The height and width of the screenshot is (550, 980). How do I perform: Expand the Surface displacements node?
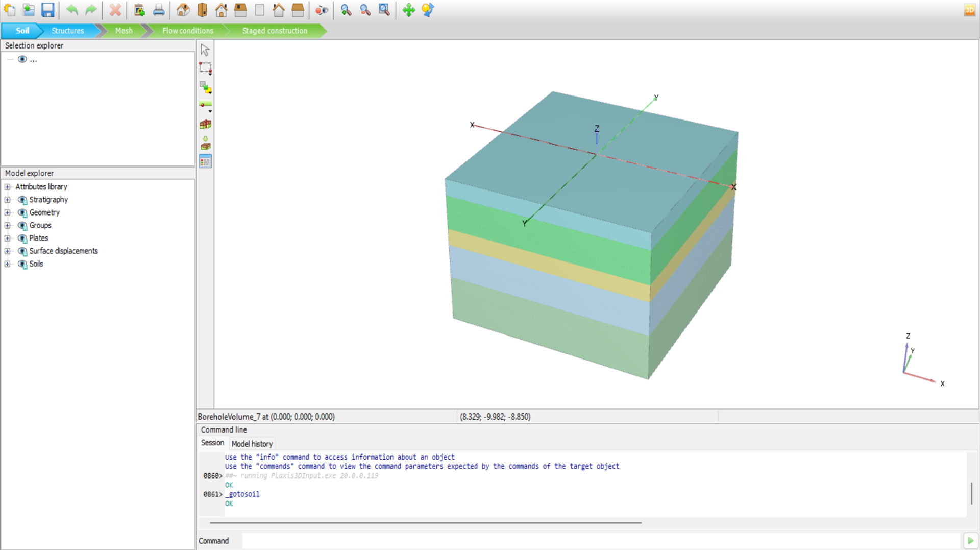point(8,251)
